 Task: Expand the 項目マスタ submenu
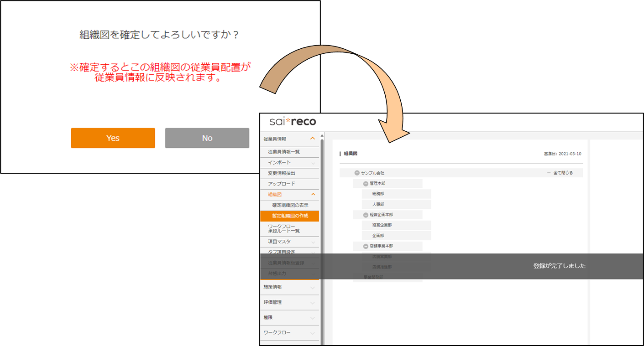click(313, 242)
